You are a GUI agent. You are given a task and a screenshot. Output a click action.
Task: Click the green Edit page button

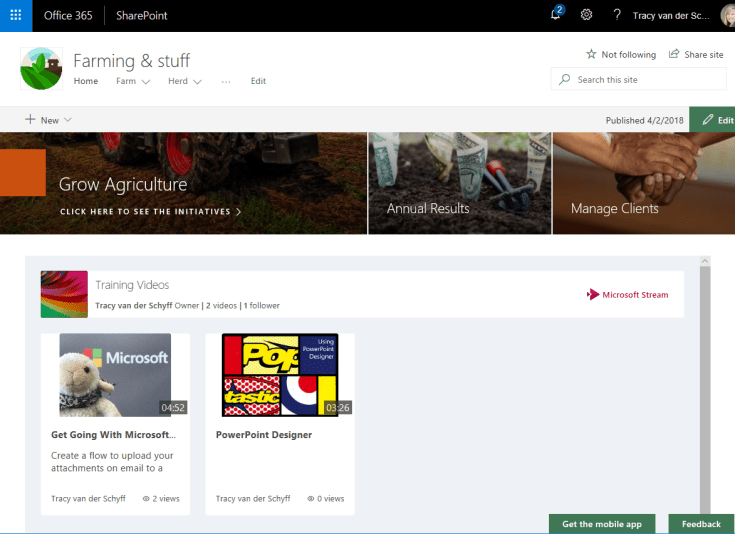[716, 120]
